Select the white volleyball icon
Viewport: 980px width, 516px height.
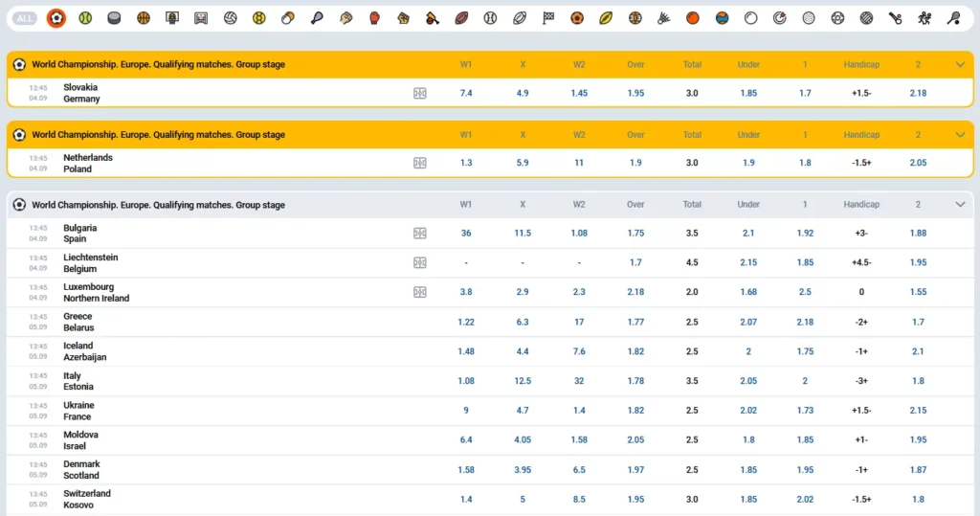point(230,18)
